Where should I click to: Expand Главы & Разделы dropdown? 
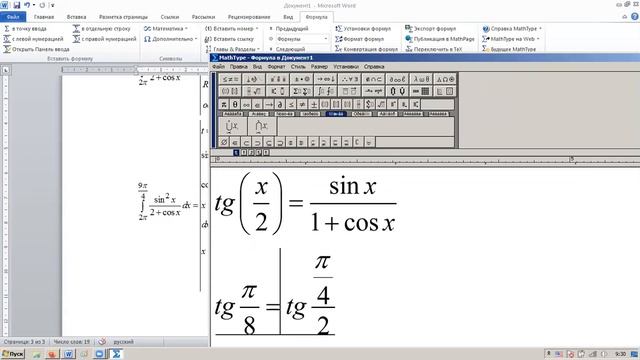(x=232, y=49)
